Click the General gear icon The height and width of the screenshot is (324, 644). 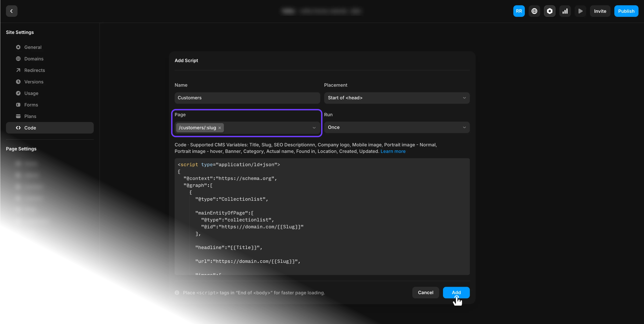pos(18,47)
